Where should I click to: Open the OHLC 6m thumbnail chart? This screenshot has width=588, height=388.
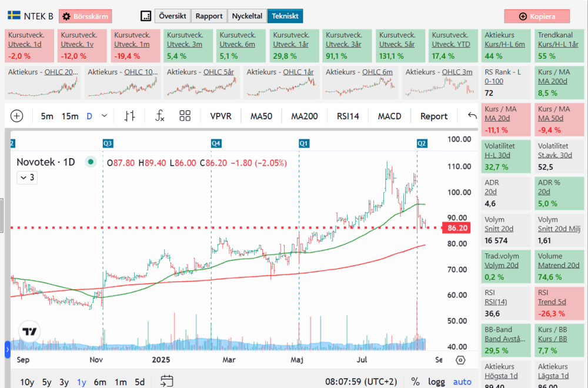tap(361, 83)
